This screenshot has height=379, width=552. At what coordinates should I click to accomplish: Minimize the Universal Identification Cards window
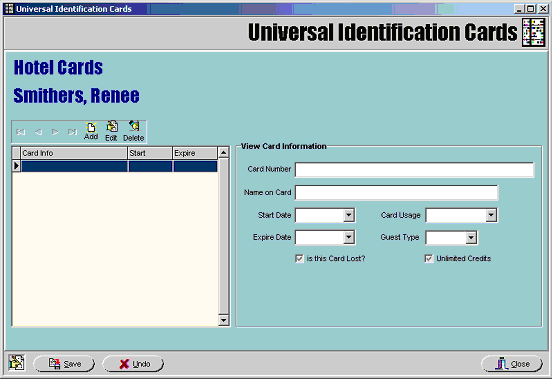point(519,9)
